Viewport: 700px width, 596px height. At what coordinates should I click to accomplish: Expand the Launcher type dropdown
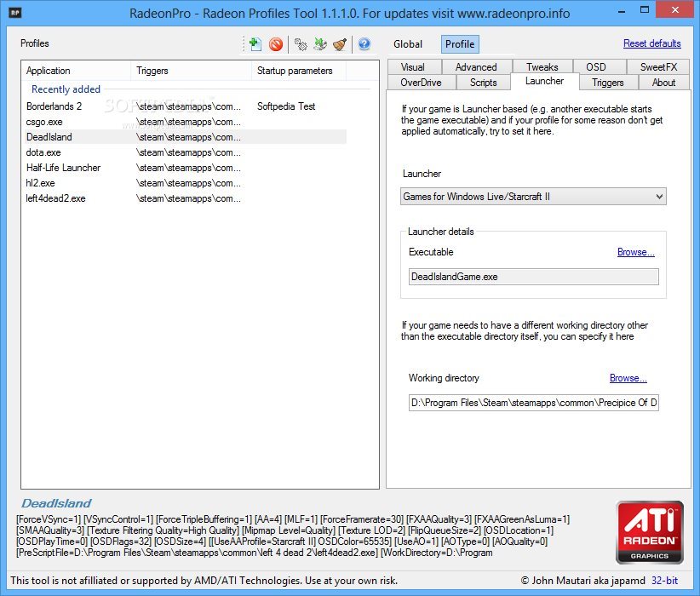point(533,197)
